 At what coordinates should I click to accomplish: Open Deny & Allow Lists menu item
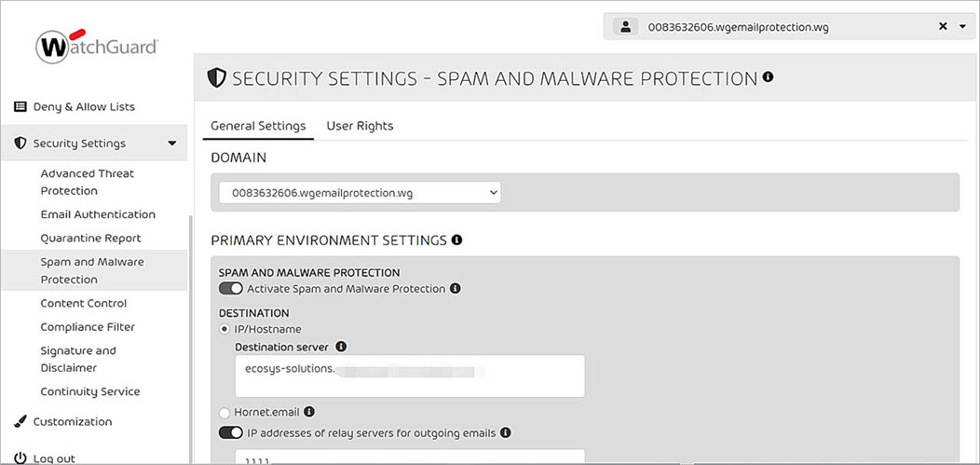coord(84,107)
